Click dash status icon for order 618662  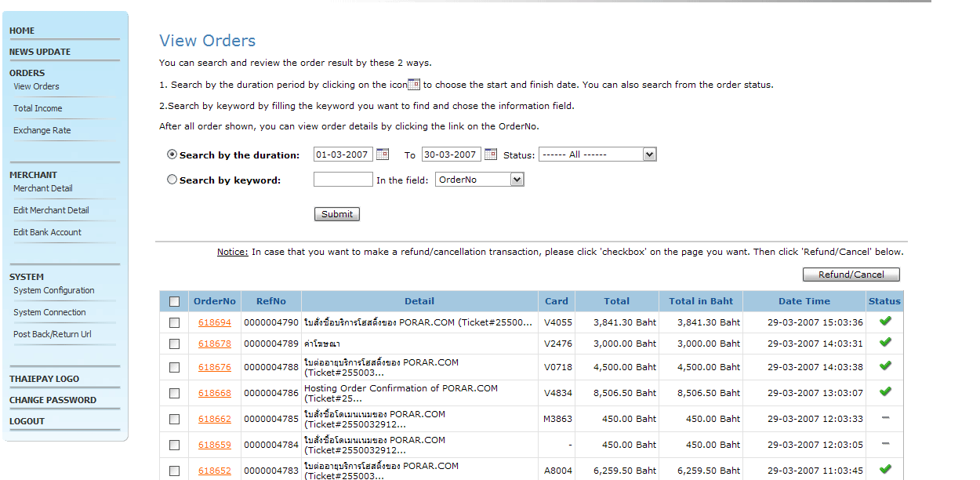(x=885, y=418)
